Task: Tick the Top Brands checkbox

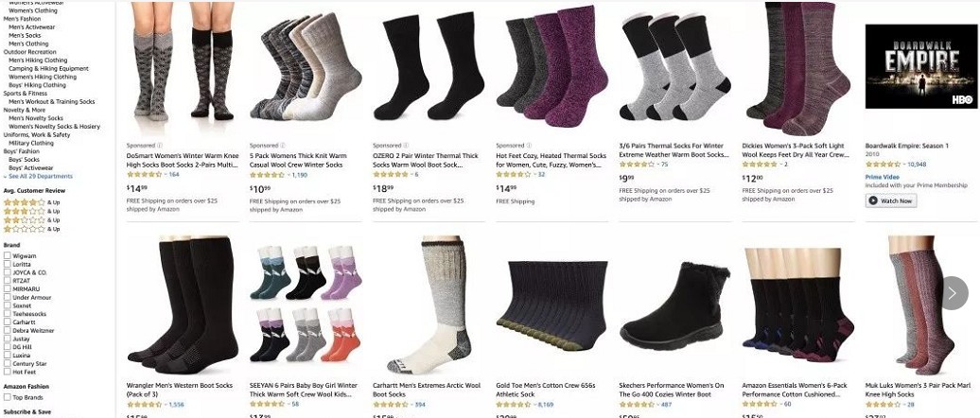Action: [8, 397]
